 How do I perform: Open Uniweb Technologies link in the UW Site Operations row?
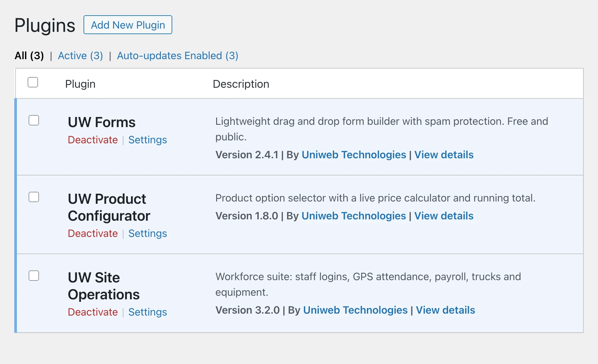355,310
